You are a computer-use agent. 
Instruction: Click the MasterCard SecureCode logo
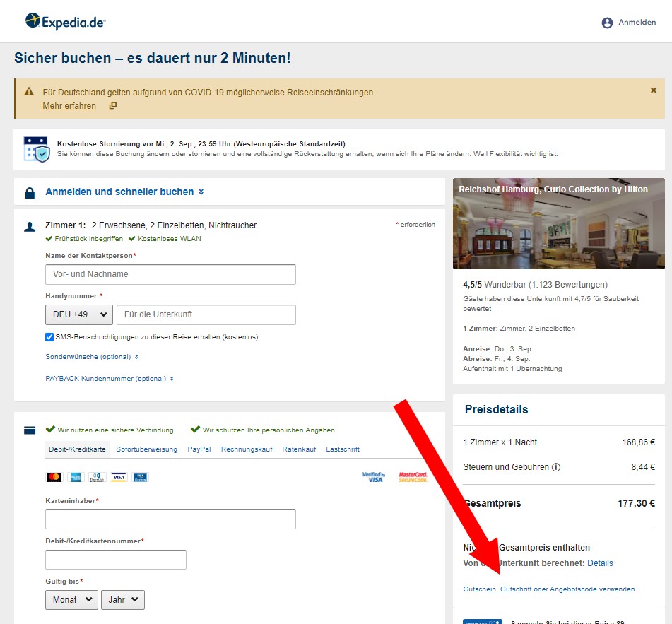coord(413,477)
